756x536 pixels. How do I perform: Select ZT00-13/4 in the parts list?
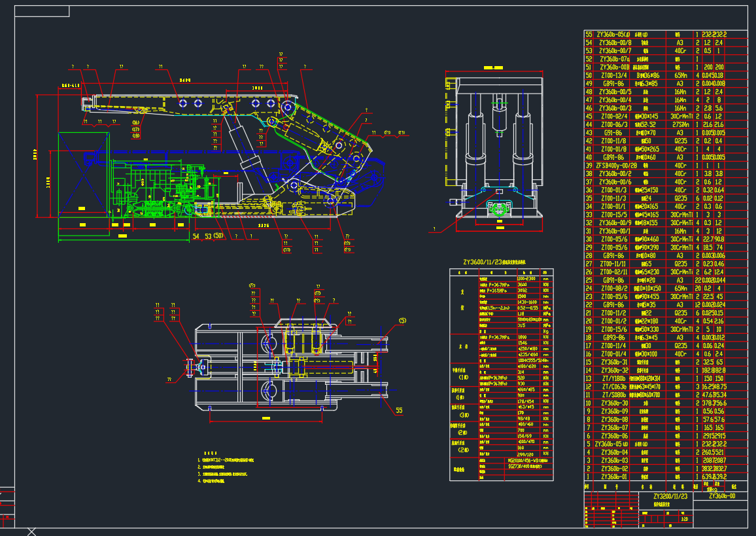[x=614, y=76]
